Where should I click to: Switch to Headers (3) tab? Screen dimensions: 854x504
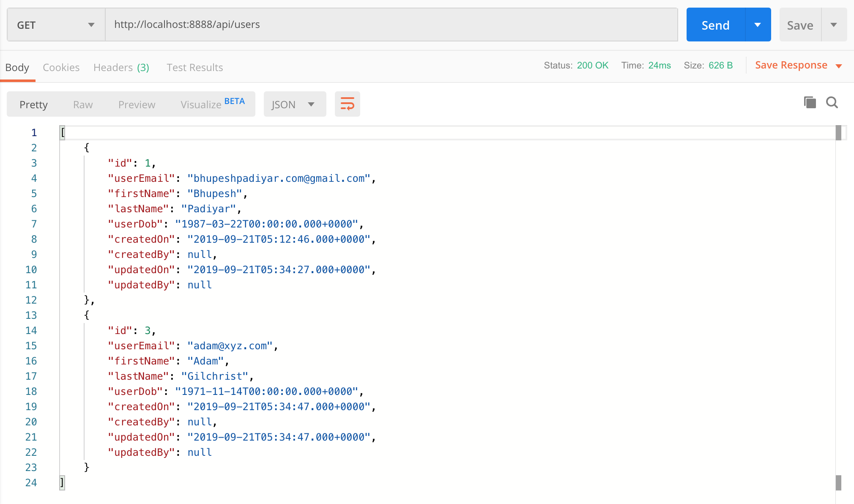coord(121,67)
